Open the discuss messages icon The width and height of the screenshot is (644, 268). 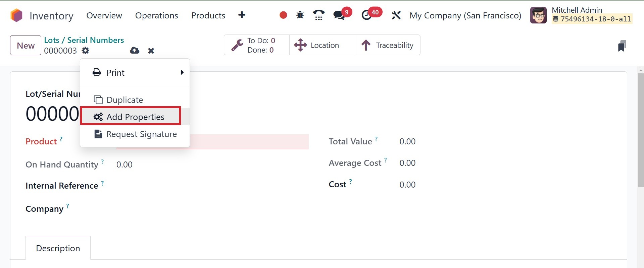click(x=339, y=15)
